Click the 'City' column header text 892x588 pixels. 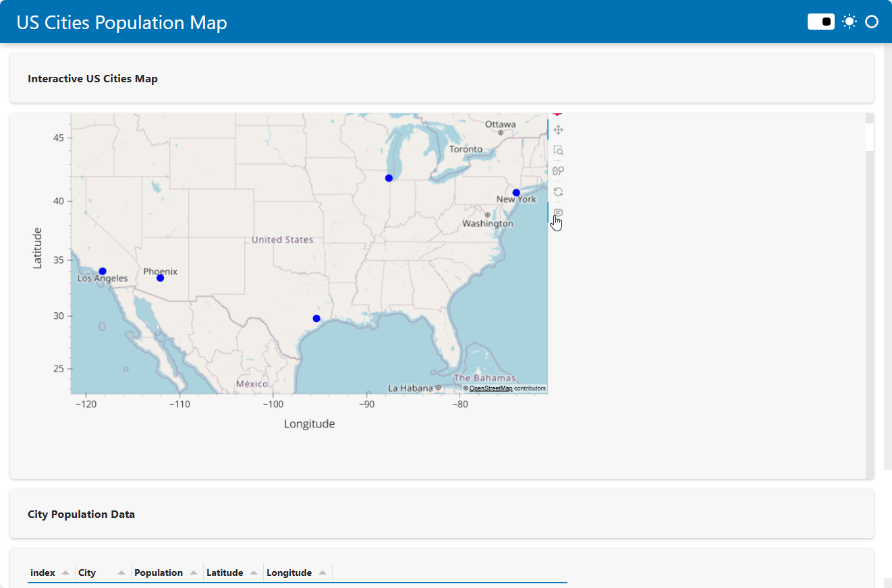(87, 572)
